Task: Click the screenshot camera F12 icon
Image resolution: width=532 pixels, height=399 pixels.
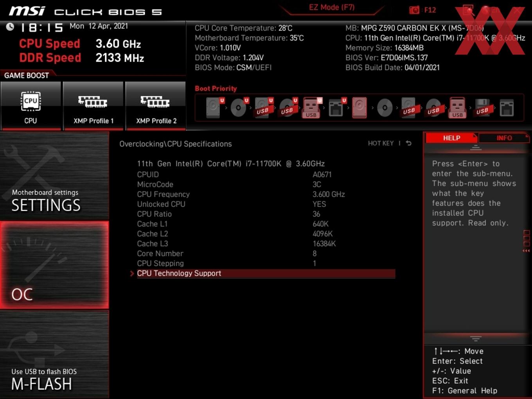Action: (414, 10)
